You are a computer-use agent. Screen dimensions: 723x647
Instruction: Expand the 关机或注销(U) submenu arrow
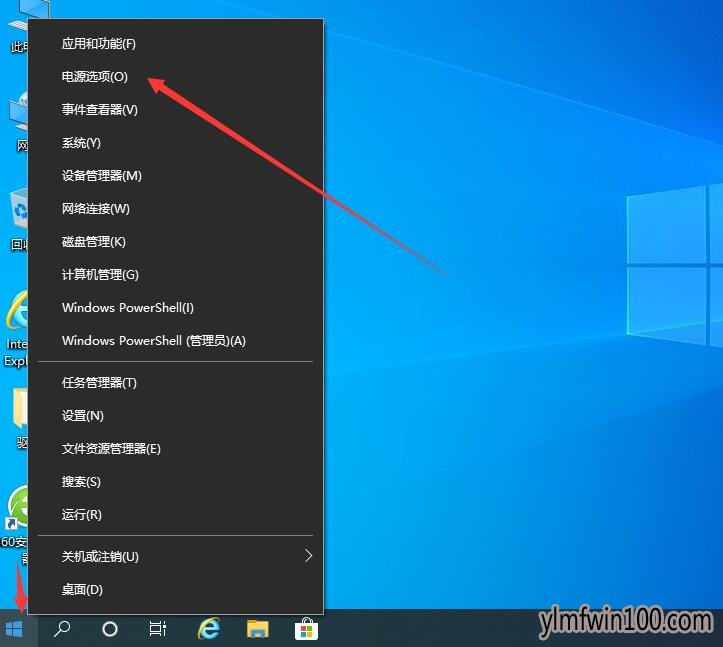click(x=308, y=556)
